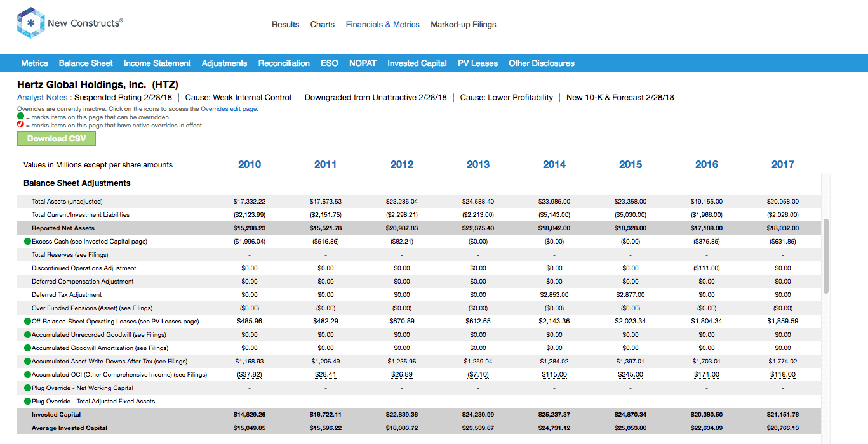Download the table as CSV
The width and height of the screenshot is (868, 444).
click(x=57, y=138)
